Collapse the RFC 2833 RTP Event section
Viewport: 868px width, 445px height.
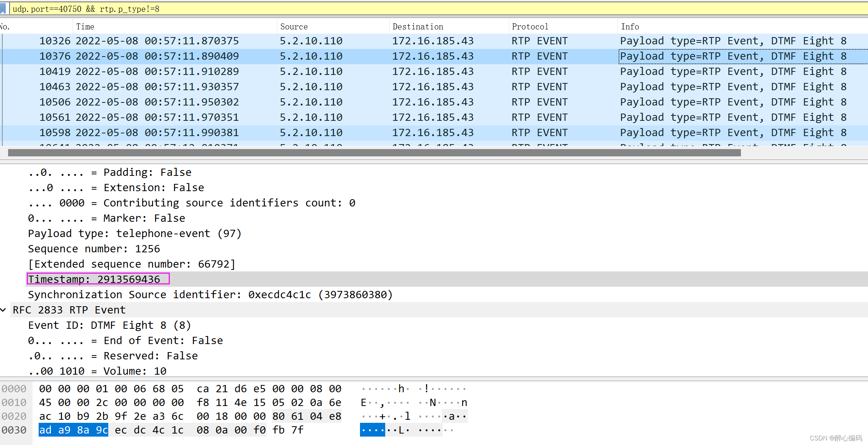[4, 310]
